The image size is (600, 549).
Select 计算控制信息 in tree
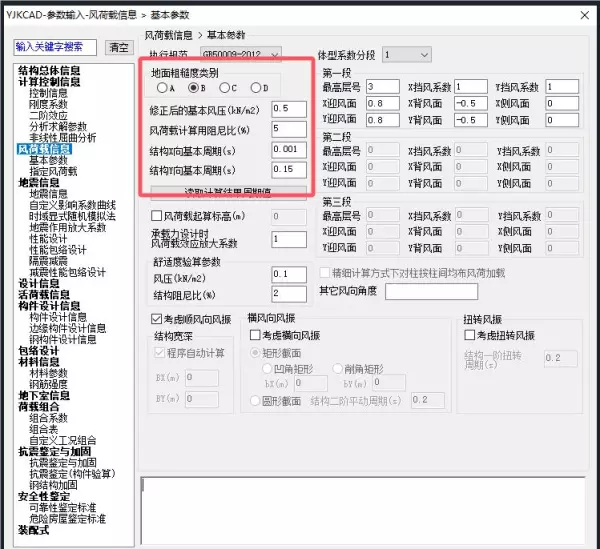49,81
